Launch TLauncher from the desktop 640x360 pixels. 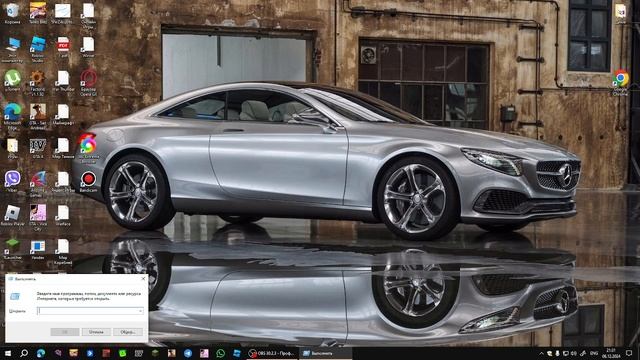(x=13, y=248)
